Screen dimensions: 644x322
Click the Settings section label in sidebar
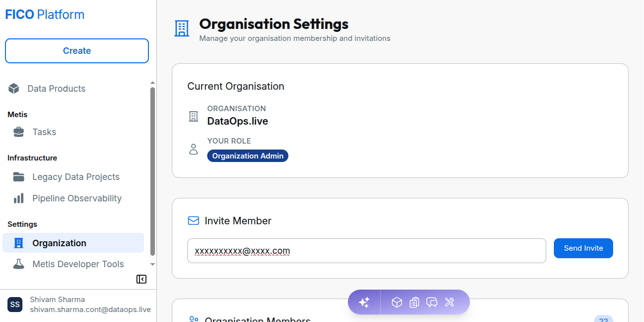22,224
